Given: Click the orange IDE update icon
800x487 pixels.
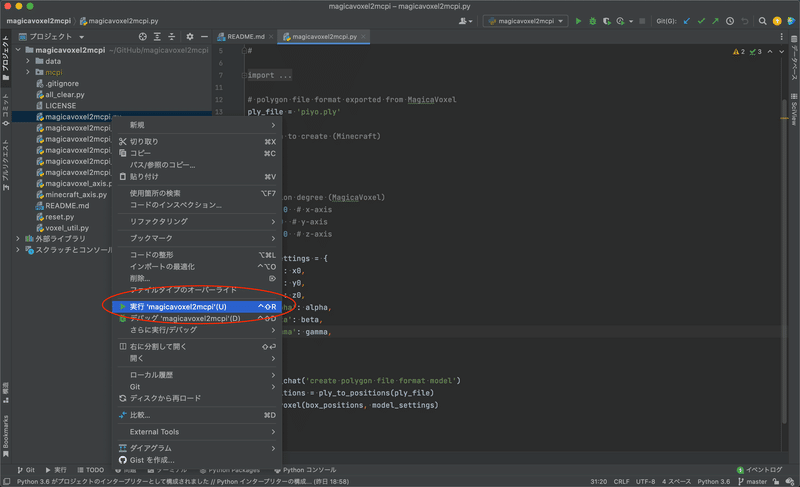Looking at the screenshot, I should [x=777, y=21].
